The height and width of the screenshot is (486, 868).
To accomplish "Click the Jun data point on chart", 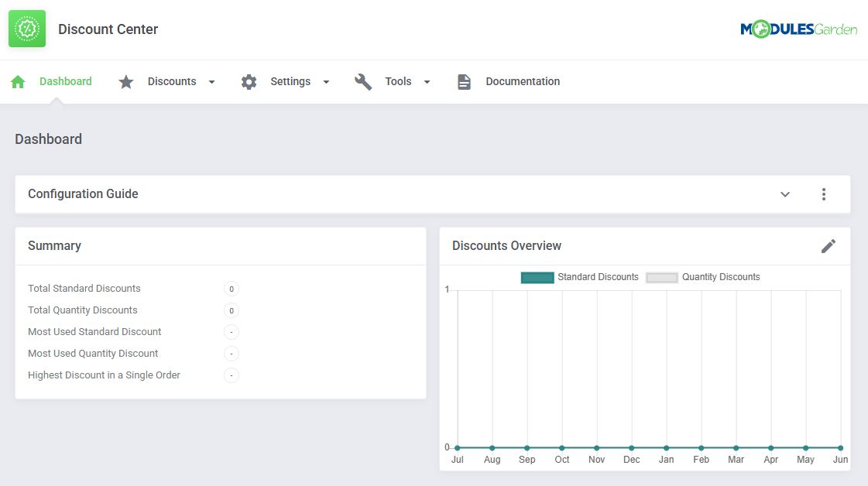I will point(840,448).
